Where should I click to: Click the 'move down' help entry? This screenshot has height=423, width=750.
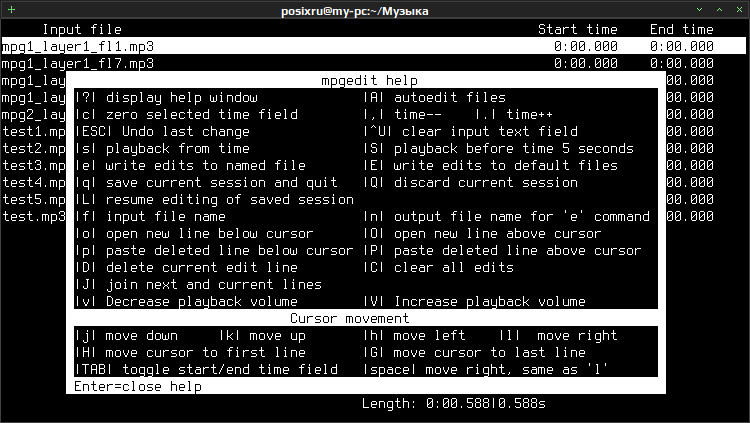(x=126, y=335)
